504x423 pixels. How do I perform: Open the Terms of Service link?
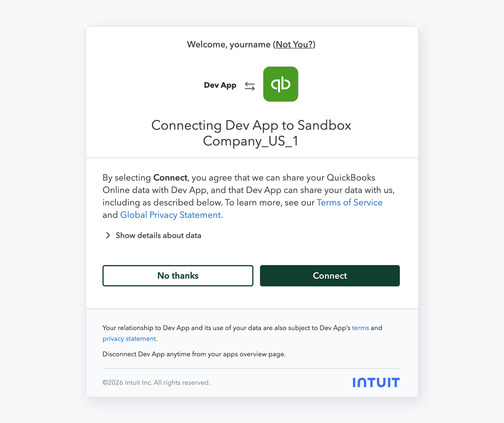tap(350, 202)
